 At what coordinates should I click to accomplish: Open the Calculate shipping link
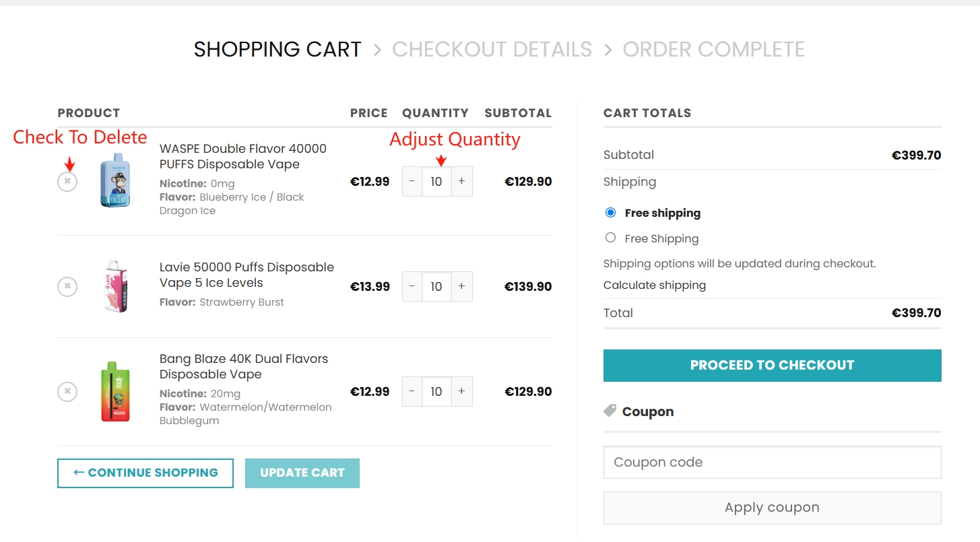[654, 285]
